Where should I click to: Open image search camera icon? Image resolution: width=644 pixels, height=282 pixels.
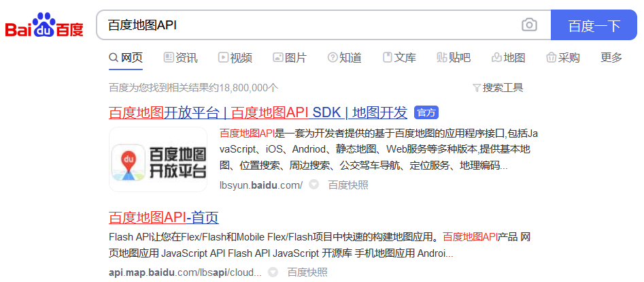pos(529,25)
